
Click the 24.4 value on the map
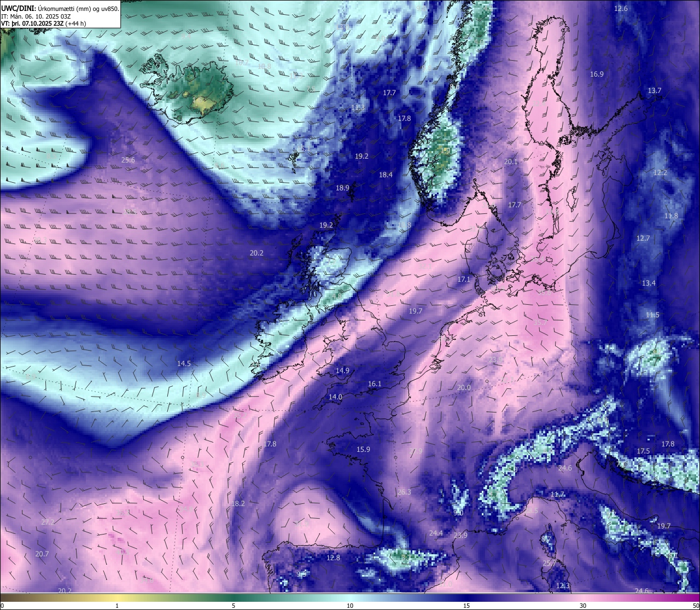tap(436, 533)
